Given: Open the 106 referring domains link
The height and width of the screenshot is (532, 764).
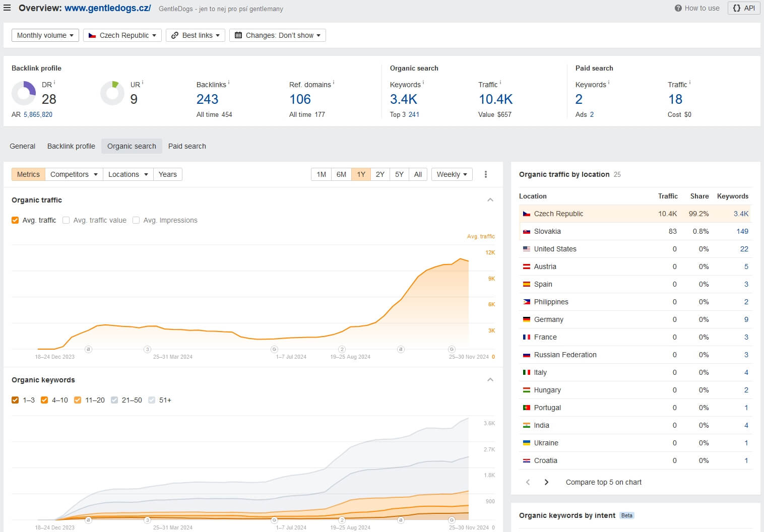Looking at the screenshot, I should [300, 99].
